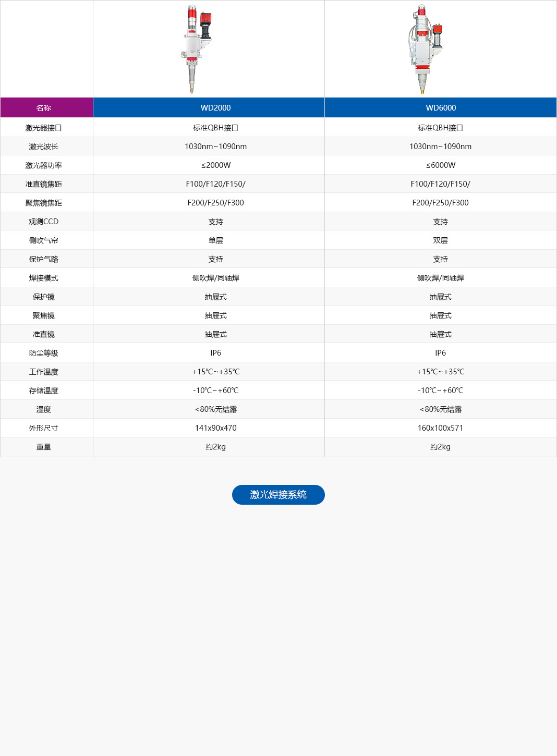557x756 pixels.
Task: Click WD6000's F200/F250/F300 cell
Action: pyautogui.click(x=441, y=203)
